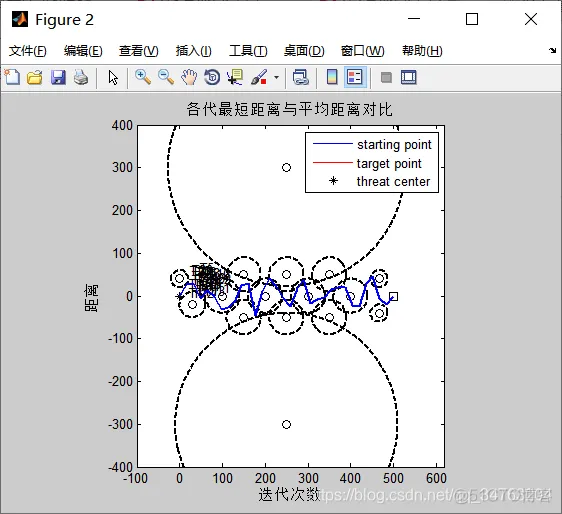Open the 文件(F) menu

28,51
